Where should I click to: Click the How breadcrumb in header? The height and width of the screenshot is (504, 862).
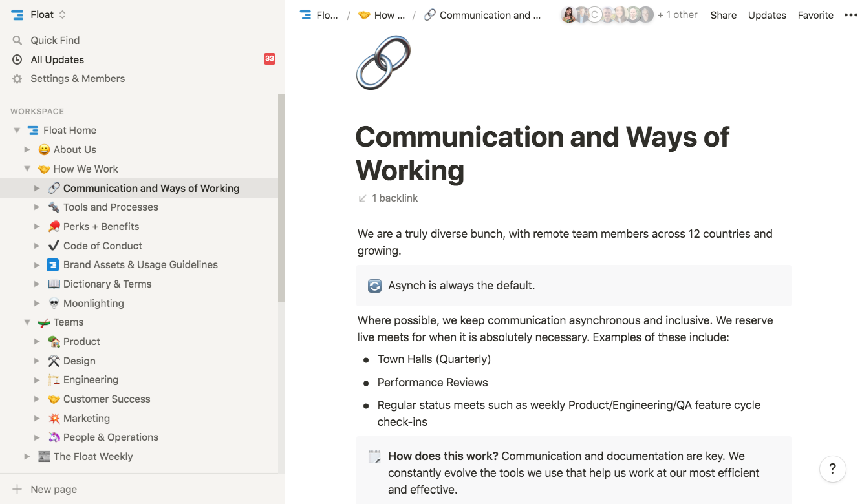pos(382,15)
